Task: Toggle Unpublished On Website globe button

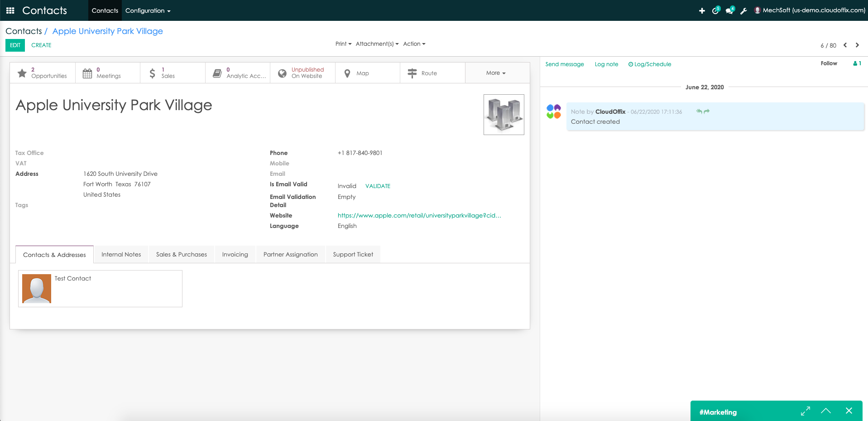Action: pyautogui.click(x=302, y=73)
